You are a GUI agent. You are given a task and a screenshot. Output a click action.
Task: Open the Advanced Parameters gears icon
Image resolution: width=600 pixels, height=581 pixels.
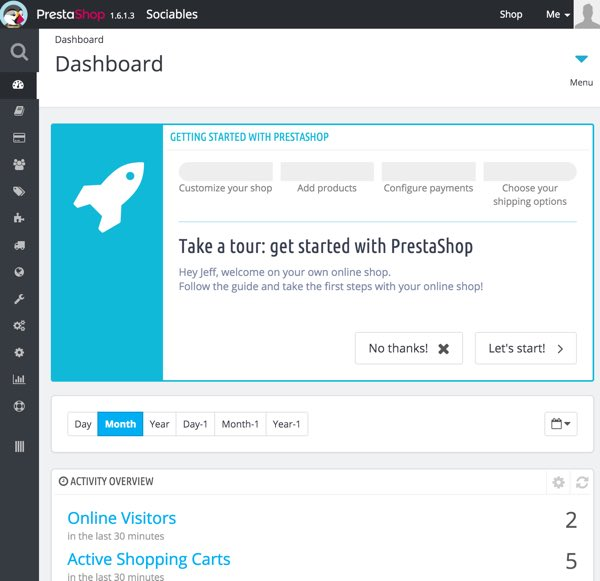pyautogui.click(x=19, y=326)
